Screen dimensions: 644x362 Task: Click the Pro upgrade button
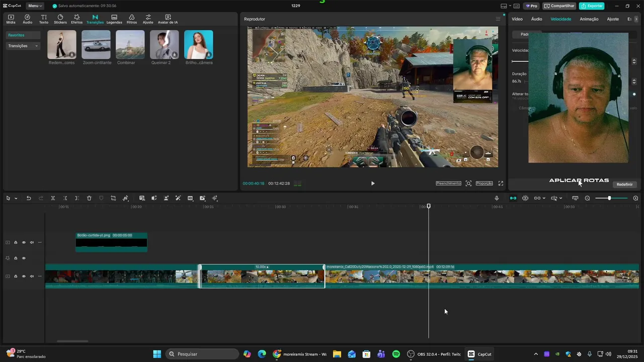(x=531, y=6)
